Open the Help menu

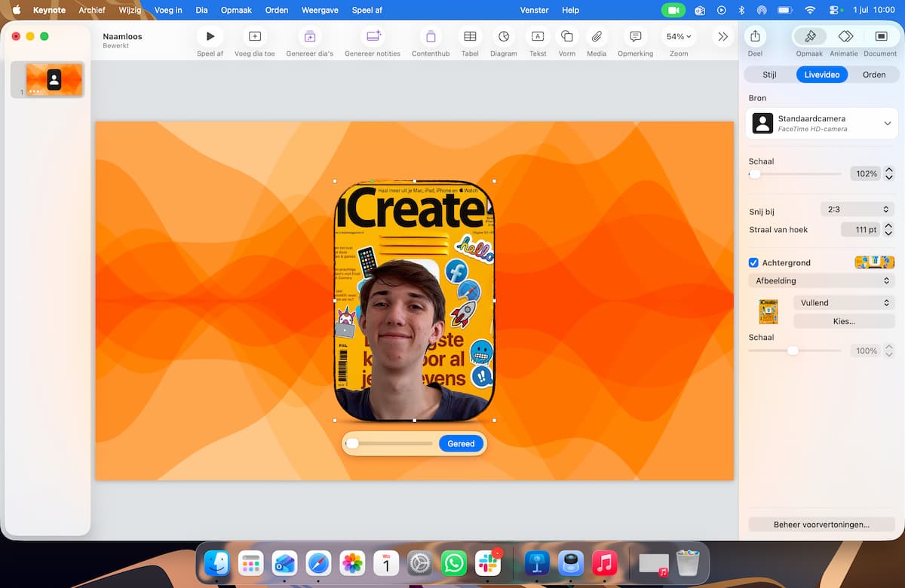pos(571,10)
